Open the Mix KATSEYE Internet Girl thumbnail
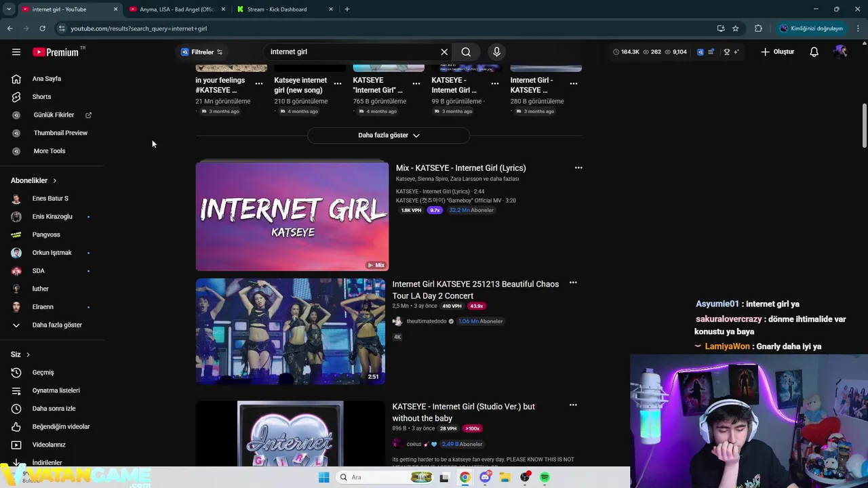 (x=292, y=217)
